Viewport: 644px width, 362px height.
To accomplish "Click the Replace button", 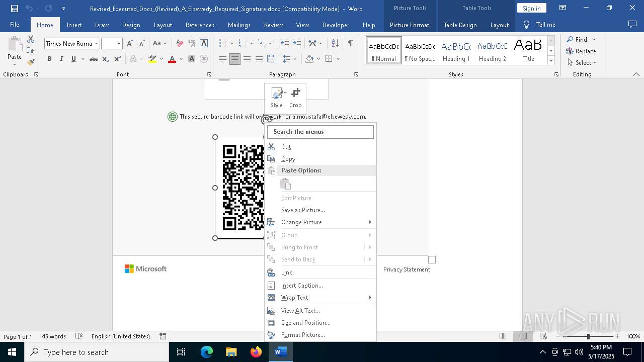I will point(581,51).
